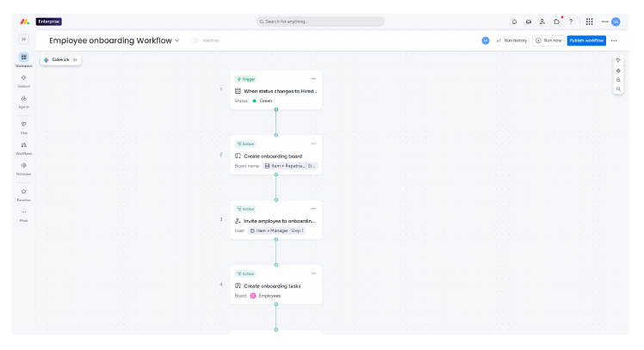Expand the left sidebar with double-arrow button
This screenshot has width=644, height=350.
tap(24, 39)
